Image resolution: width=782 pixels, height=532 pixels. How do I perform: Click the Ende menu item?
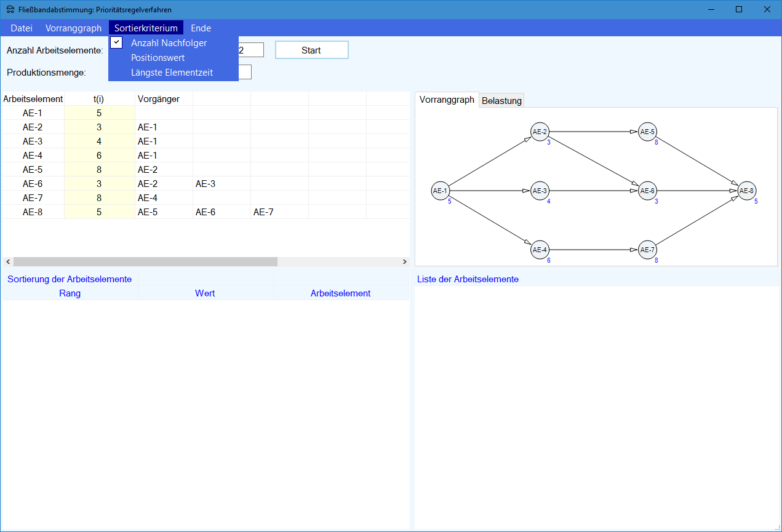tap(201, 28)
